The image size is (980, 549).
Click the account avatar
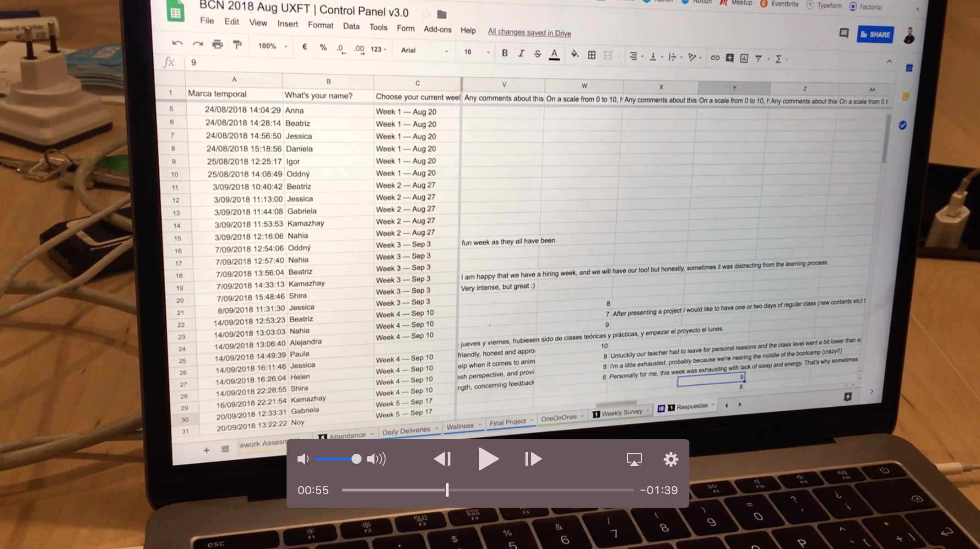[x=909, y=35]
